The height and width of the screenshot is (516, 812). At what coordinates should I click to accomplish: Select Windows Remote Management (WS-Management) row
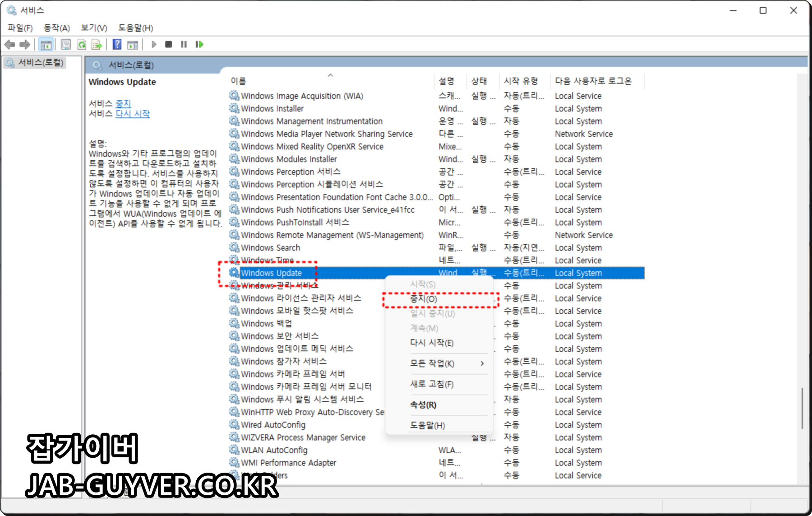pyautogui.click(x=437, y=235)
